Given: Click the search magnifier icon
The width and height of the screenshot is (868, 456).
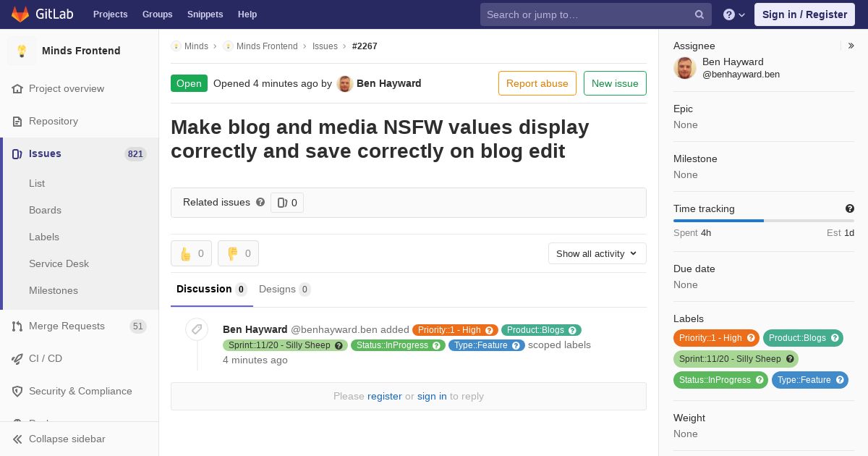Looking at the screenshot, I should pos(699,14).
